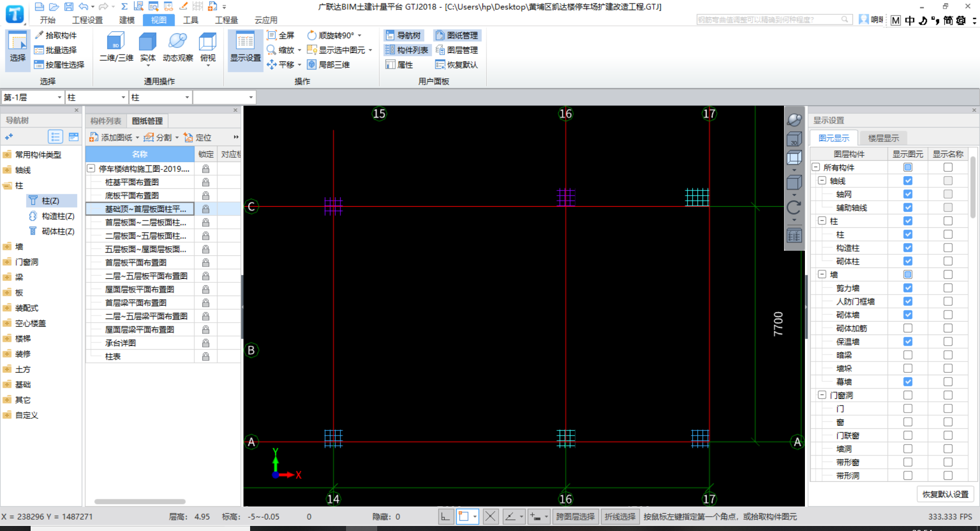
Task: Toggle the 构件列表 component list panel
Action: pyautogui.click(x=407, y=50)
